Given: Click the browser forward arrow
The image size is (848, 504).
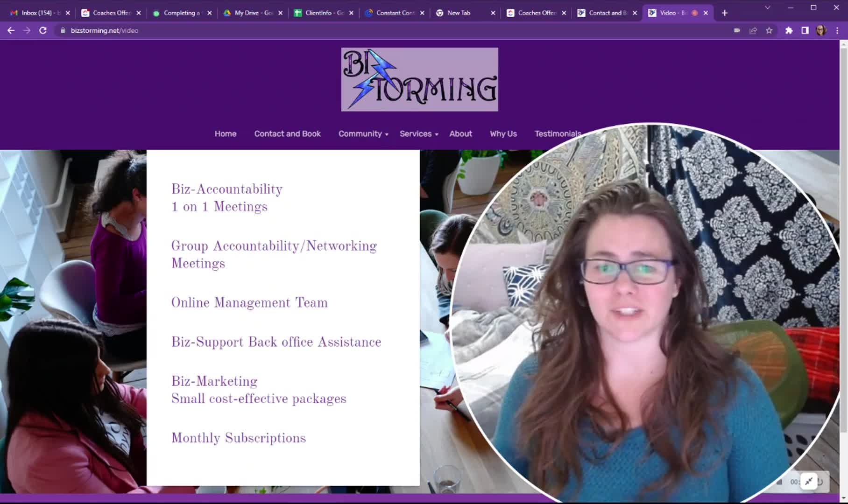Looking at the screenshot, I should pyautogui.click(x=27, y=30).
